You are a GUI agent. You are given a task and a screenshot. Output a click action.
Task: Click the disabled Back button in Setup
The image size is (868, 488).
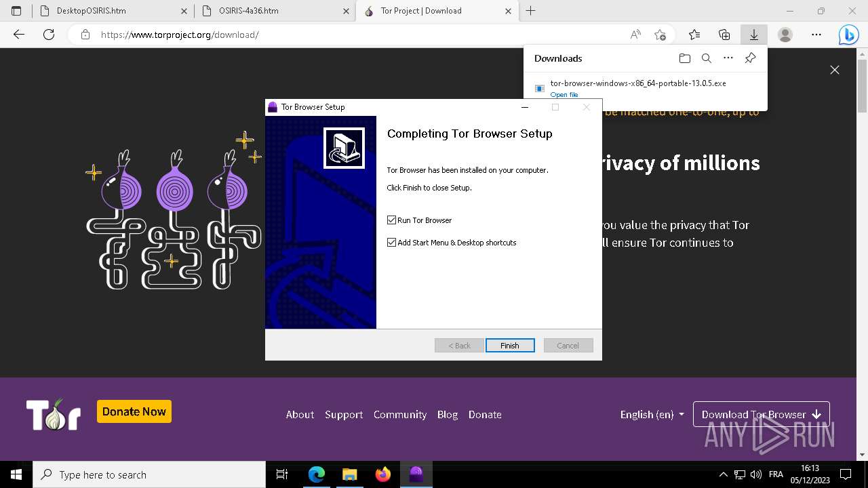point(459,346)
